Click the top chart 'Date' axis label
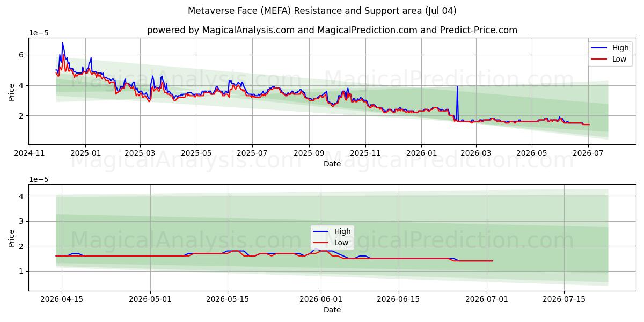The width and height of the screenshot is (644, 322). pyautogui.click(x=332, y=164)
